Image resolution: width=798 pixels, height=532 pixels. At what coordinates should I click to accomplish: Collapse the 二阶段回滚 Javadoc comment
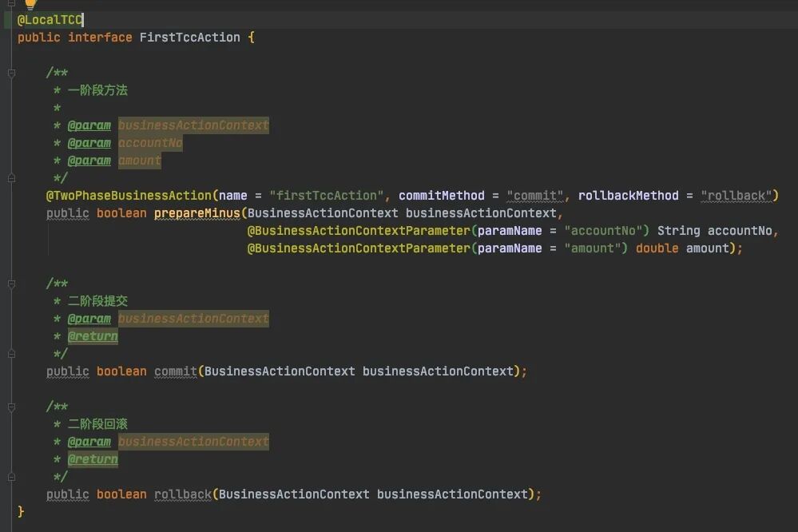(x=11, y=407)
